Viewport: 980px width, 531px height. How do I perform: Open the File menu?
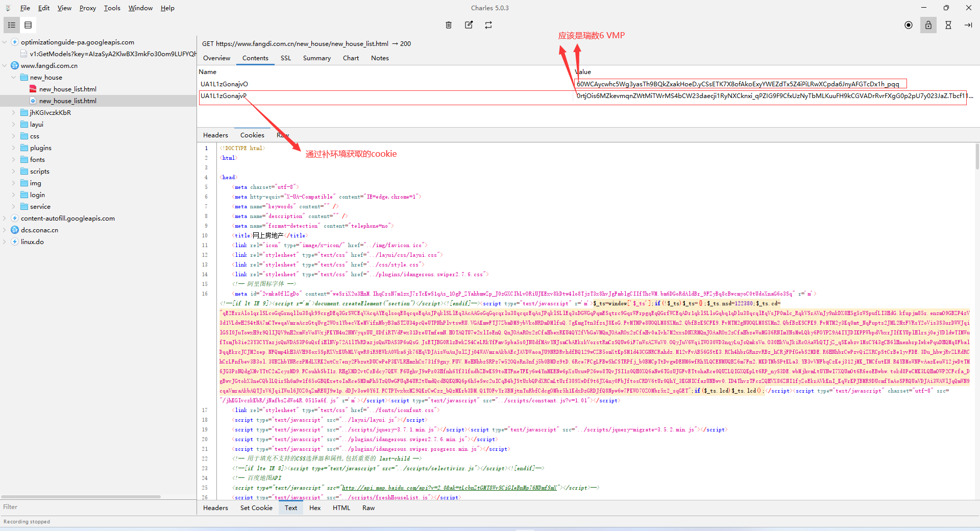(25, 8)
